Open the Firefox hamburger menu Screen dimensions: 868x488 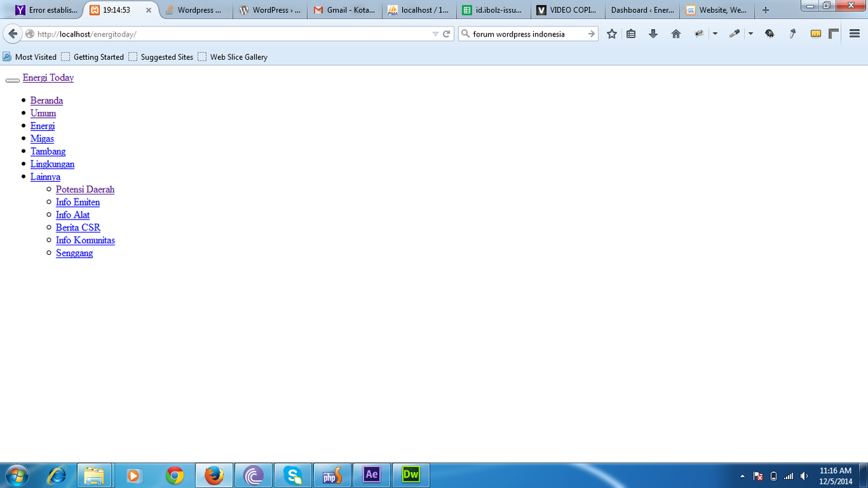coord(854,34)
